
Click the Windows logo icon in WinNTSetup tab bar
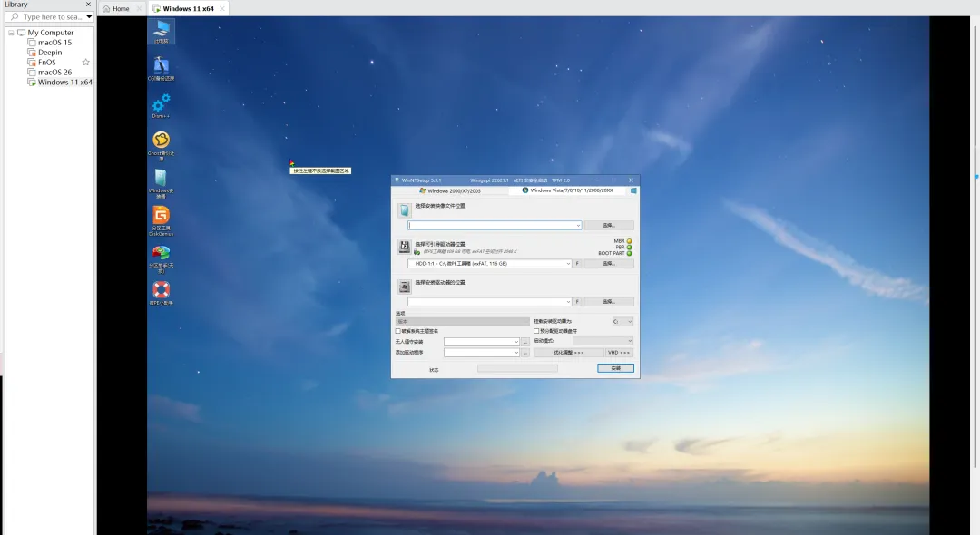pos(633,190)
